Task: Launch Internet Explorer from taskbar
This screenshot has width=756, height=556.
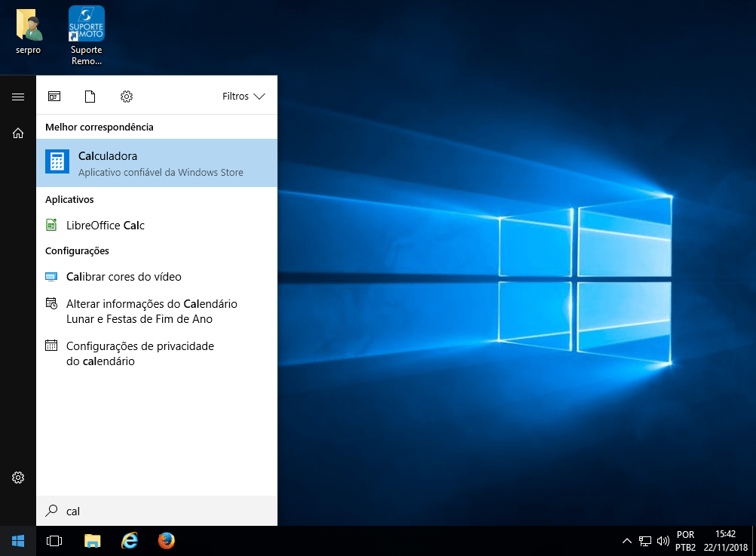Action: coord(130,541)
